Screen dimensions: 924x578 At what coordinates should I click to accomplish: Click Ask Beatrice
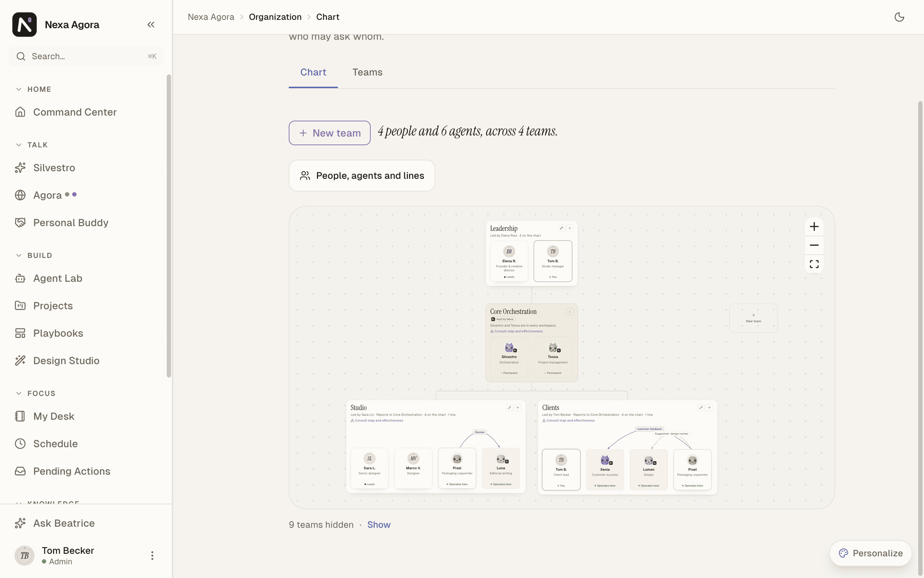pos(86,523)
